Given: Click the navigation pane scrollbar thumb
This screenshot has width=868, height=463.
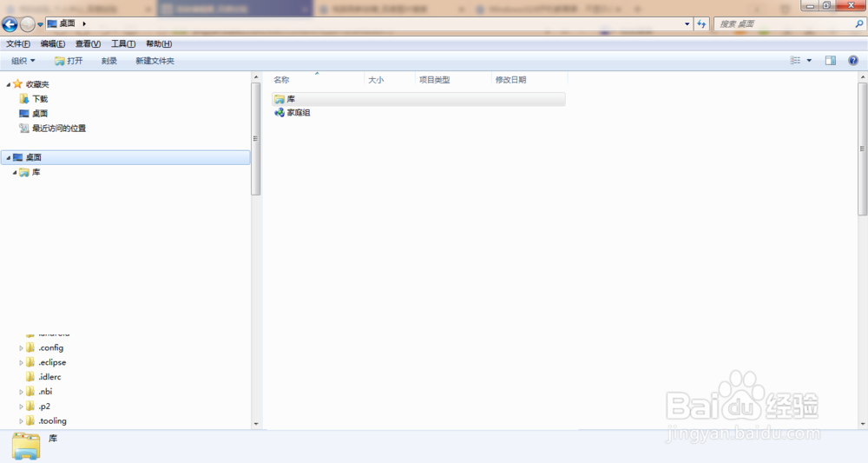Looking at the screenshot, I should 256,138.
